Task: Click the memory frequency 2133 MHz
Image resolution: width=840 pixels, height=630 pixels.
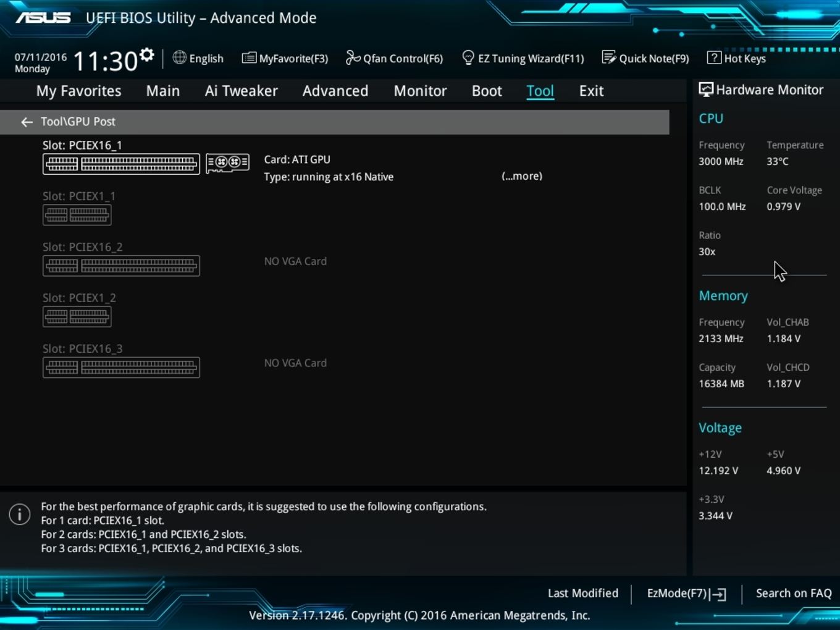Action: pyautogui.click(x=721, y=338)
